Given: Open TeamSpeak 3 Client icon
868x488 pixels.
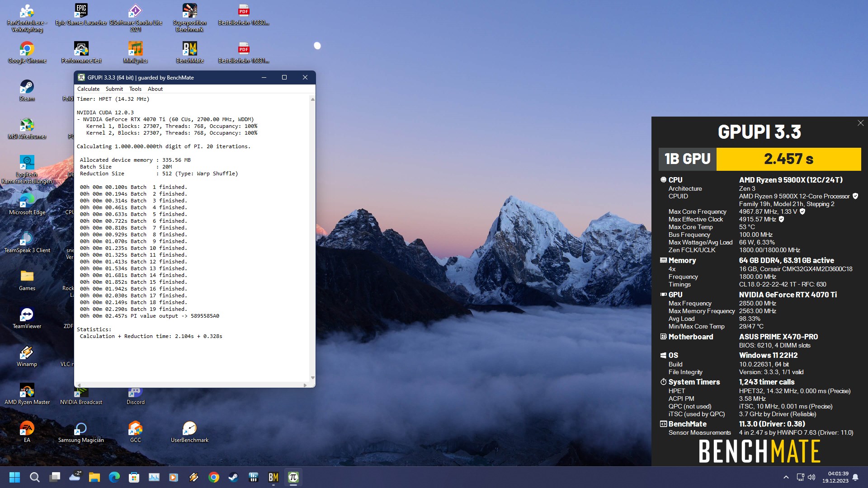Looking at the screenshot, I should (27, 242).
